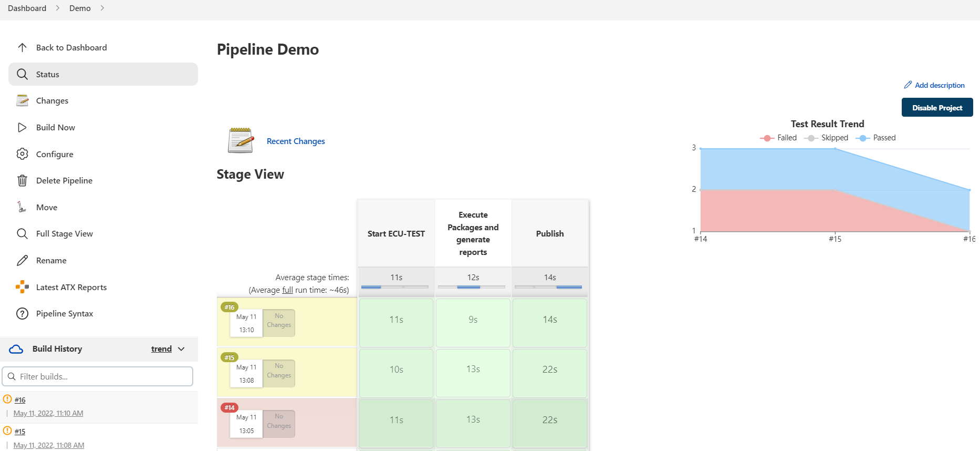Focus the Filter builds input field

point(98,376)
